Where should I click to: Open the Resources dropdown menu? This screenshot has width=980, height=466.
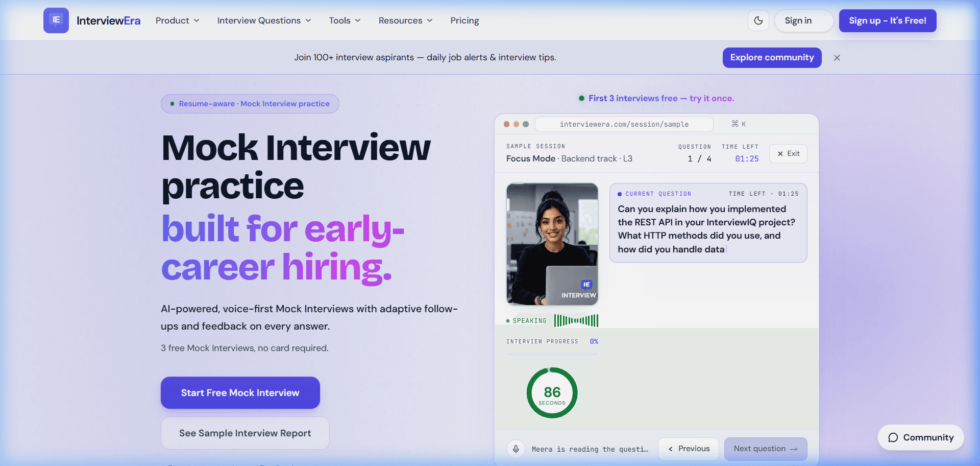[x=405, y=20]
